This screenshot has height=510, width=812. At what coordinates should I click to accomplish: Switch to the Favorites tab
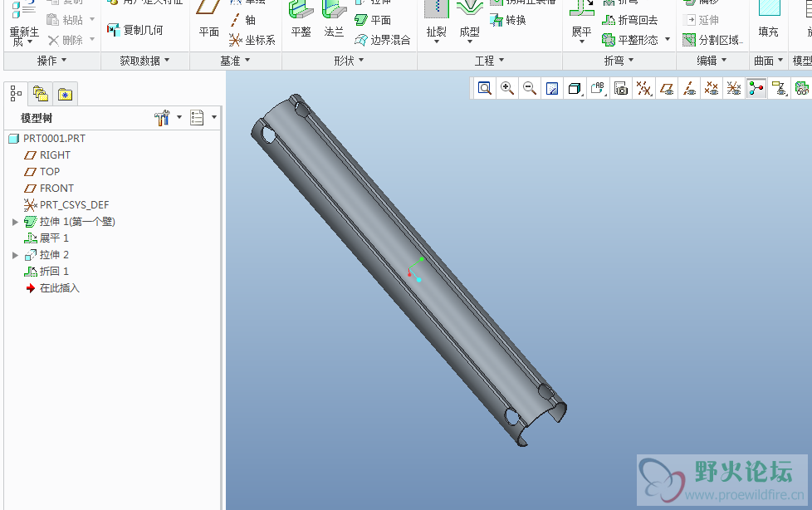[x=65, y=94]
